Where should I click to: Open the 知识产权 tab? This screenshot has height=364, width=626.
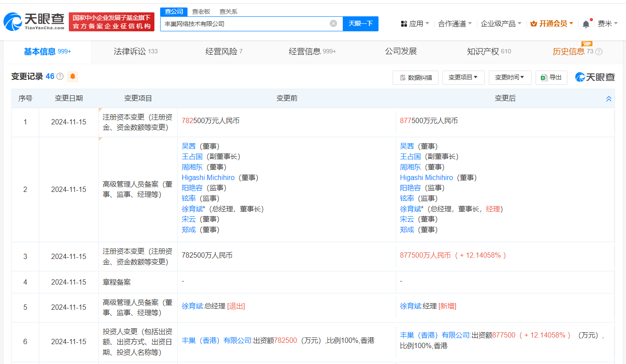click(489, 52)
